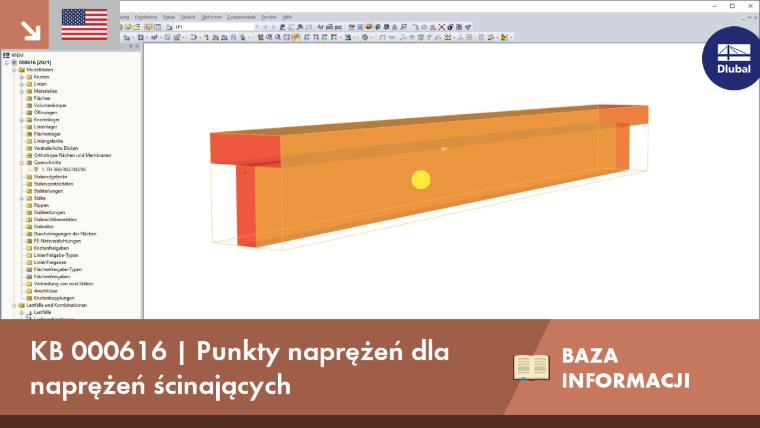The image size is (760, 428).
Task: Select Lastfälle und Kombinationen in navigator
Action: pos(56,305)
